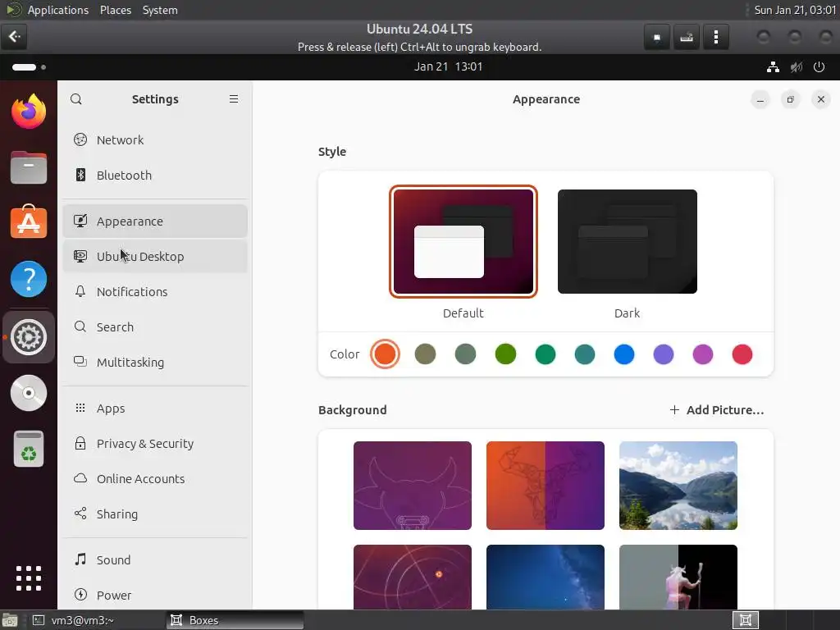Open Help from the dock

(29, 279)
